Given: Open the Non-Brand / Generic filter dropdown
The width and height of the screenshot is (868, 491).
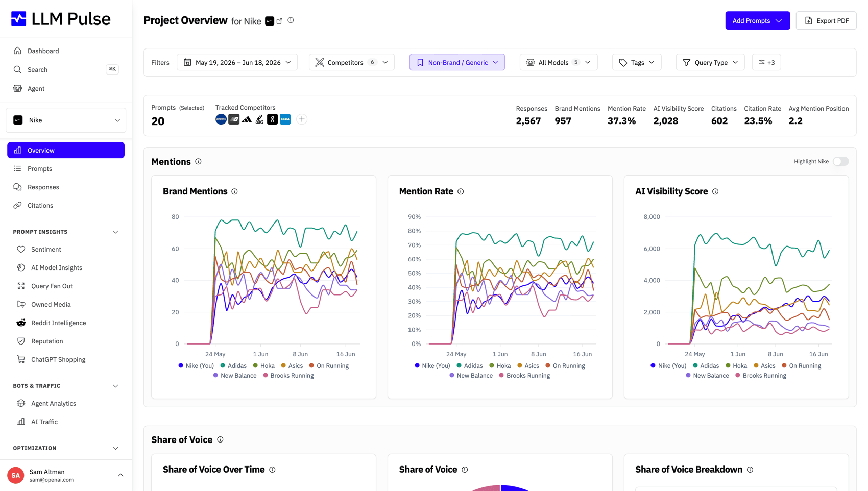Looking at the screenshot, I should pyautogui.click(x=457, y=62).
